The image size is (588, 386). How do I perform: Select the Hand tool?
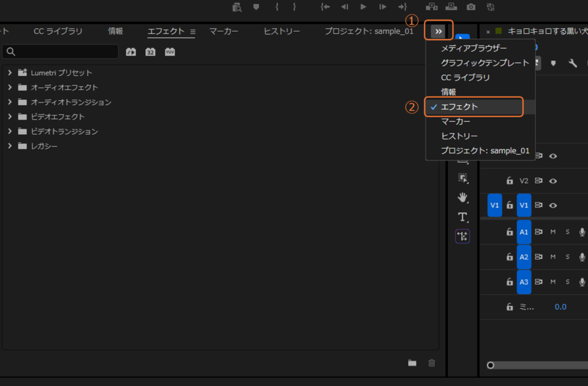point(463,198)
